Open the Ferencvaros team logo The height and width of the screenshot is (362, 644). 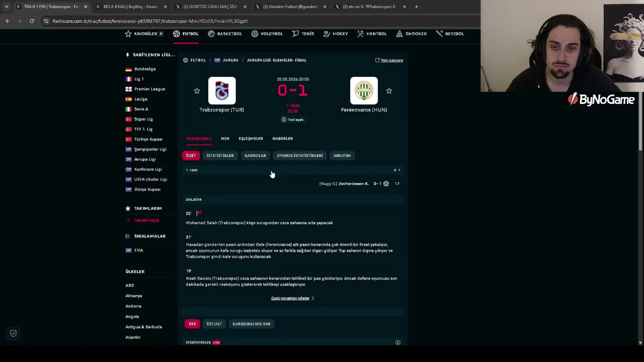pyautogui.click(x=364, y=90)
